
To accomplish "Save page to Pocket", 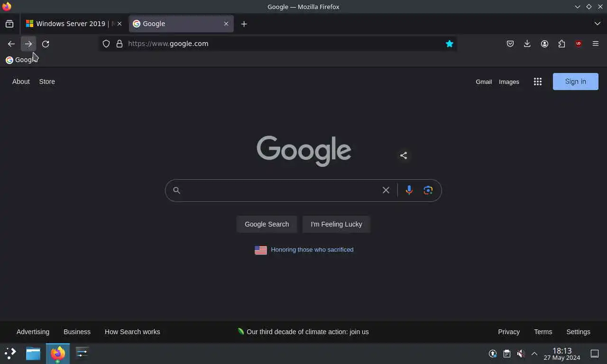I will tap(510, 44).
